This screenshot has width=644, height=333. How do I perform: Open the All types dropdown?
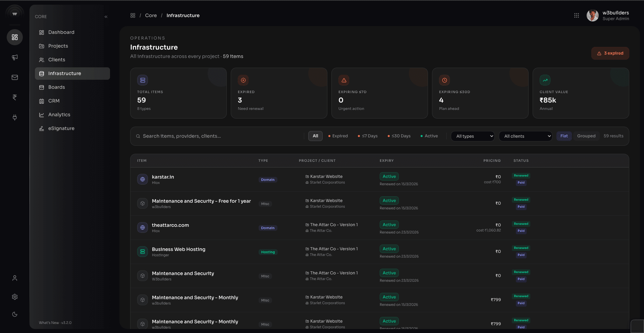click(473, 136)
